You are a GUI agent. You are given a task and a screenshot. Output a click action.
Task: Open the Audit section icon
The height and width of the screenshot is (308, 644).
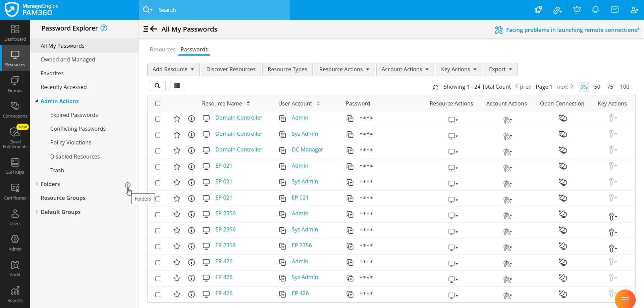[x=15, y=267]
